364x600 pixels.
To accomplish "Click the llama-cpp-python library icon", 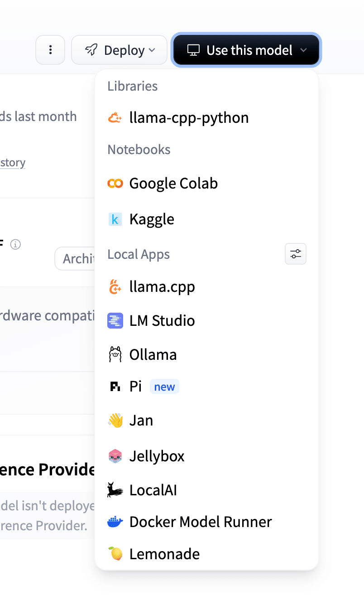I will point(115,118).
